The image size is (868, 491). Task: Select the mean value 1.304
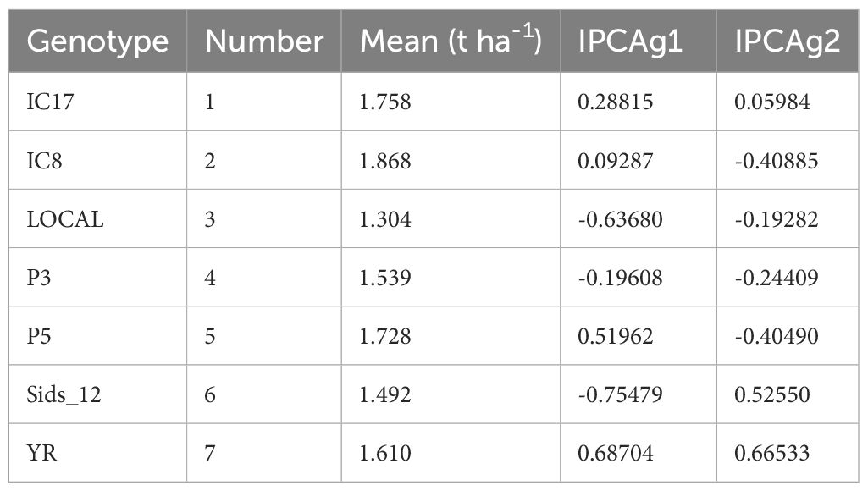click(x=385, y=220)
